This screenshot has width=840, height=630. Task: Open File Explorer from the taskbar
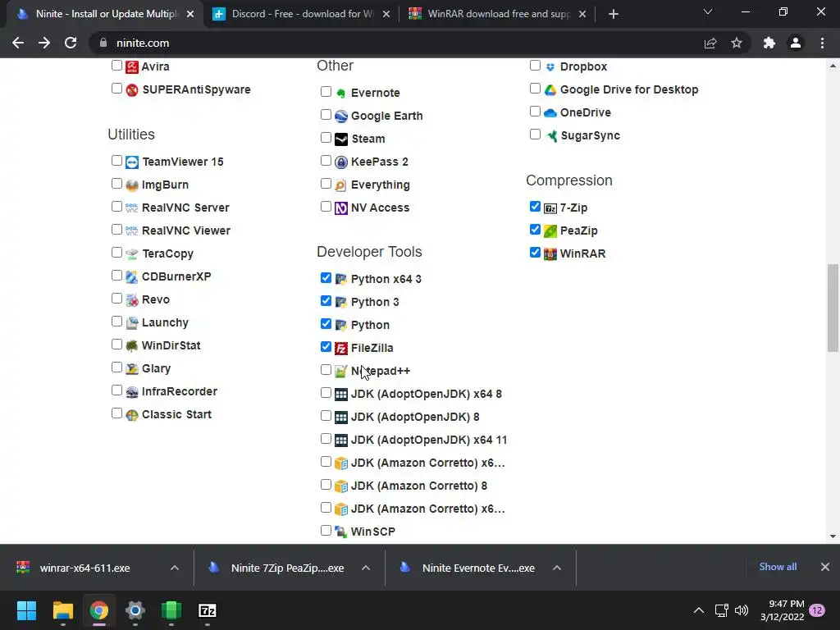pyautogui.click(x=62, y=610)
